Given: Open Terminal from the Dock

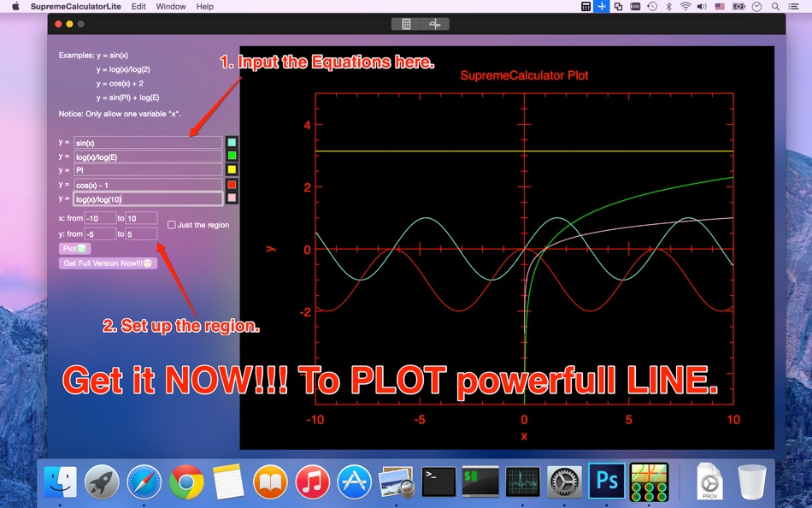Looking at the screenshot, I should point(438,482).
